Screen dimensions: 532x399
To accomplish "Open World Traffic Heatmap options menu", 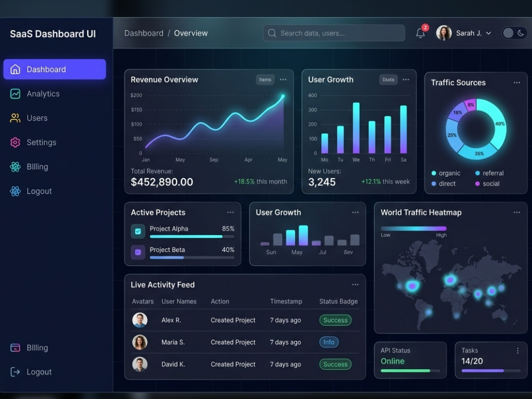I will point(517,212).
